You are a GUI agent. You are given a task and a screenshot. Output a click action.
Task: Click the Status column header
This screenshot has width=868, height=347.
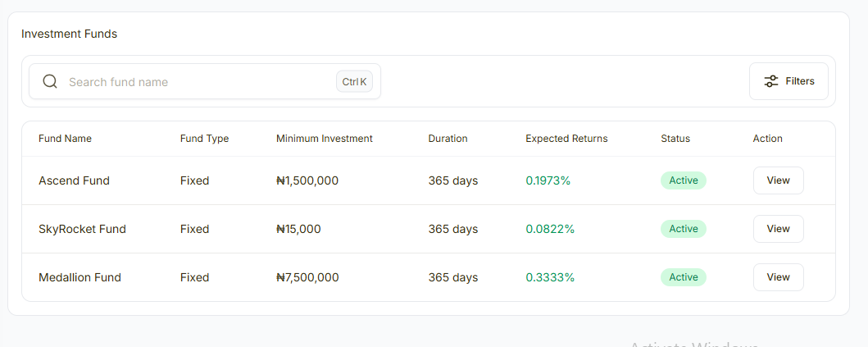pyautogui.click(x=675, y=139)
